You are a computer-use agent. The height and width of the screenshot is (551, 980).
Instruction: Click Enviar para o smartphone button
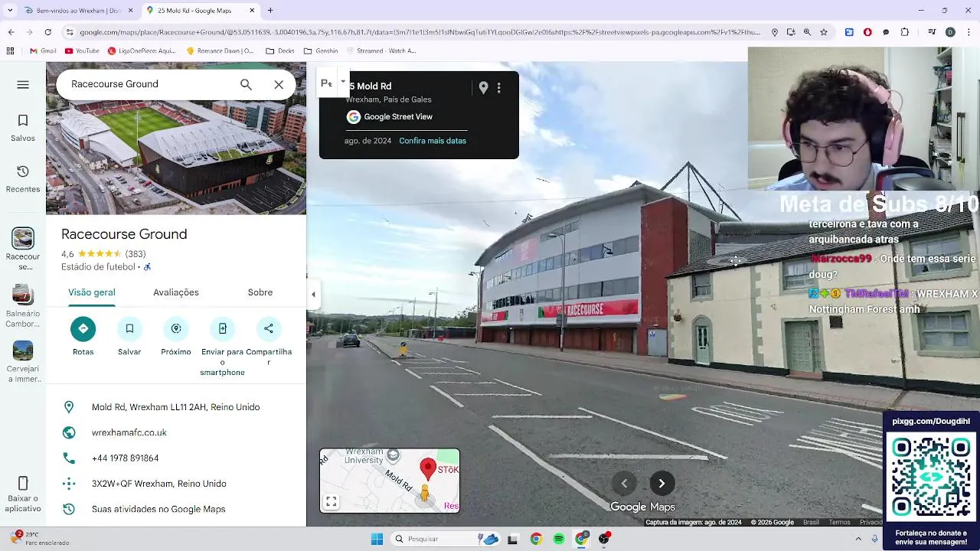(222, 329)
